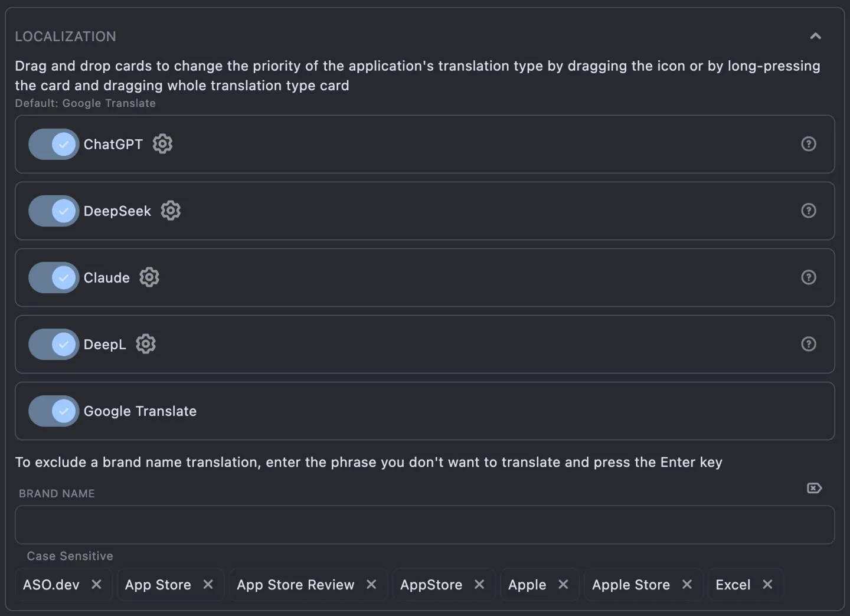Image resolution: width=850 pixels, height=616 pixels.
Task: Disable the ChatGPT translation toggle
Action: pyautogui.click(x=54, y=144)
